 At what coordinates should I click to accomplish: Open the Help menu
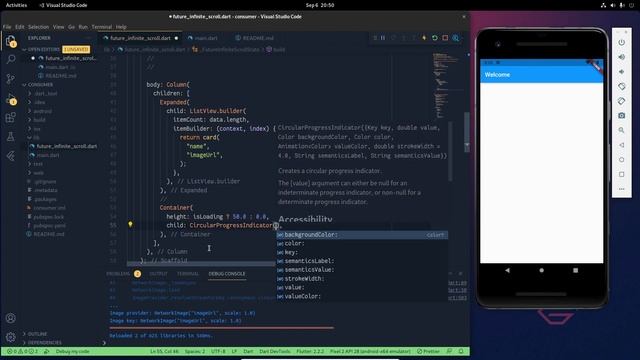click(x=121, y=27)
